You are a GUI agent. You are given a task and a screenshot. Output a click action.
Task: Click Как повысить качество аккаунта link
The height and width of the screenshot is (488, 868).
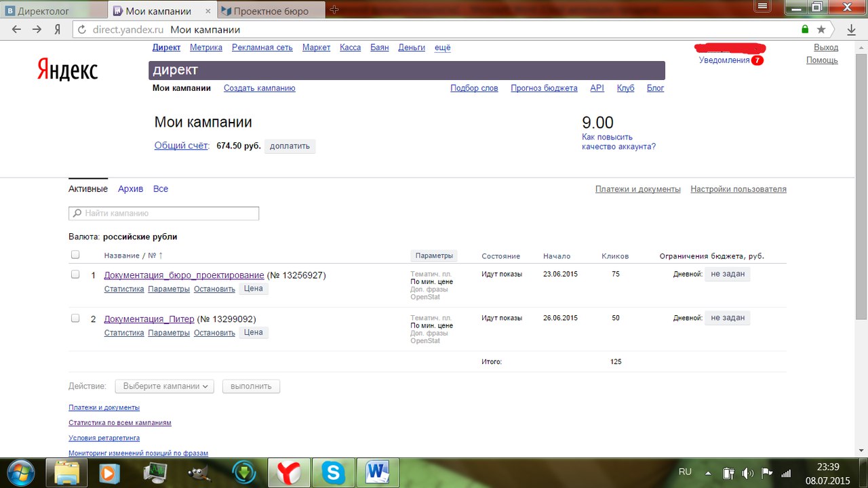(618, 142)
